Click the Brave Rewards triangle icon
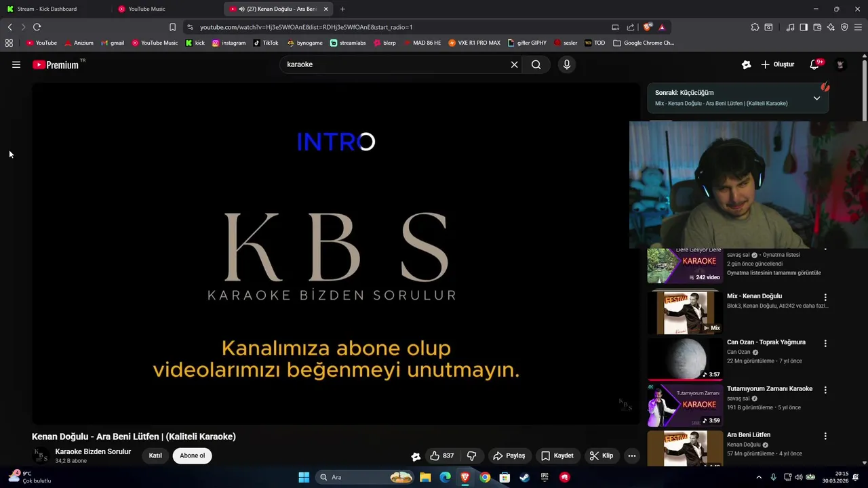Screen dimensions: 868x488 pos(662,27)
